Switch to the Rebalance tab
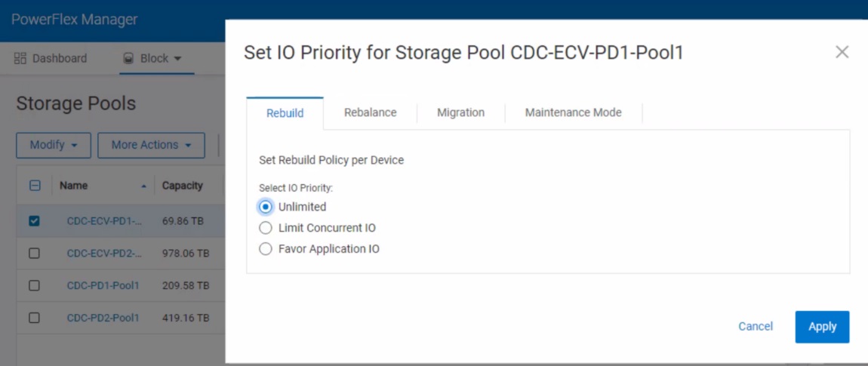Viewport: 868px width, 366px height. (370, 112)
